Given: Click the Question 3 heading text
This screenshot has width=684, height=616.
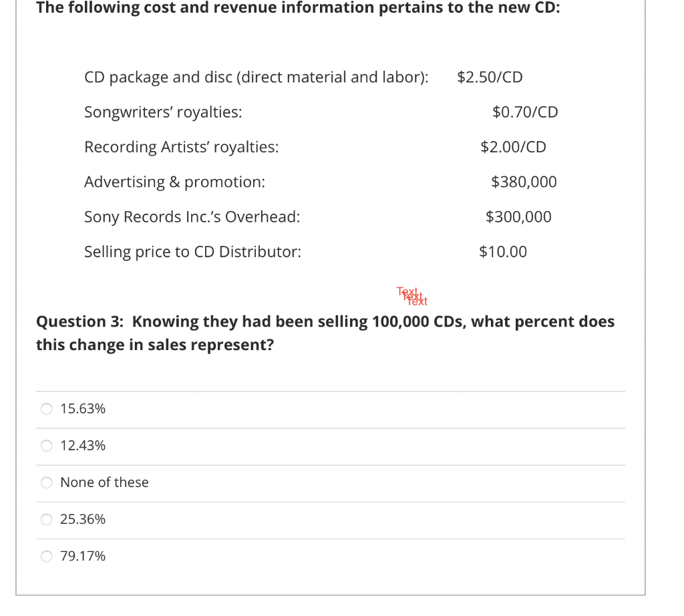Looking at the screenshot, I should coord(325,333).
